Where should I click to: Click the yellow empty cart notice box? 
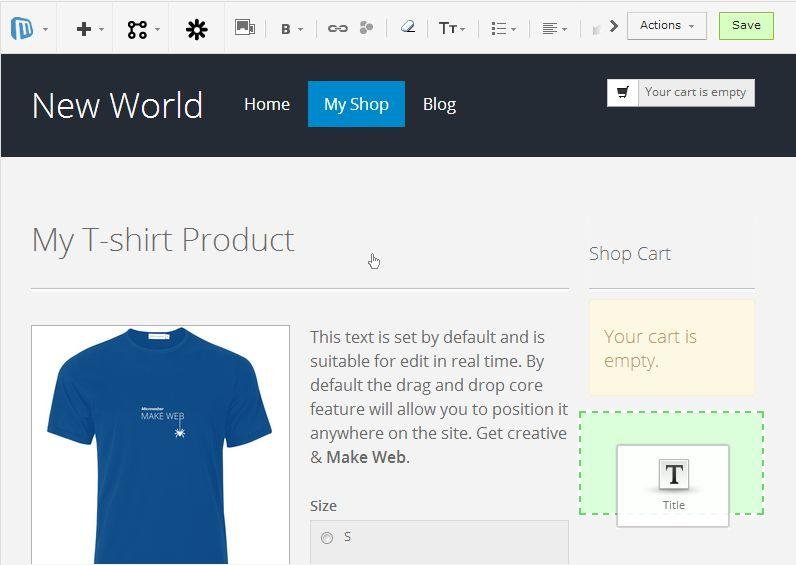[x=672, y=348]
